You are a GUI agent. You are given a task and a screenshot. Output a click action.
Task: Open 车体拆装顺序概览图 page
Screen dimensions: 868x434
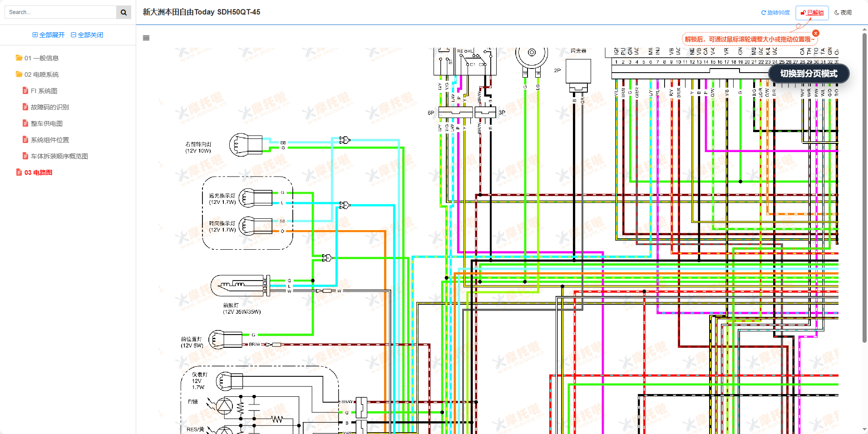tap(59, 156)
